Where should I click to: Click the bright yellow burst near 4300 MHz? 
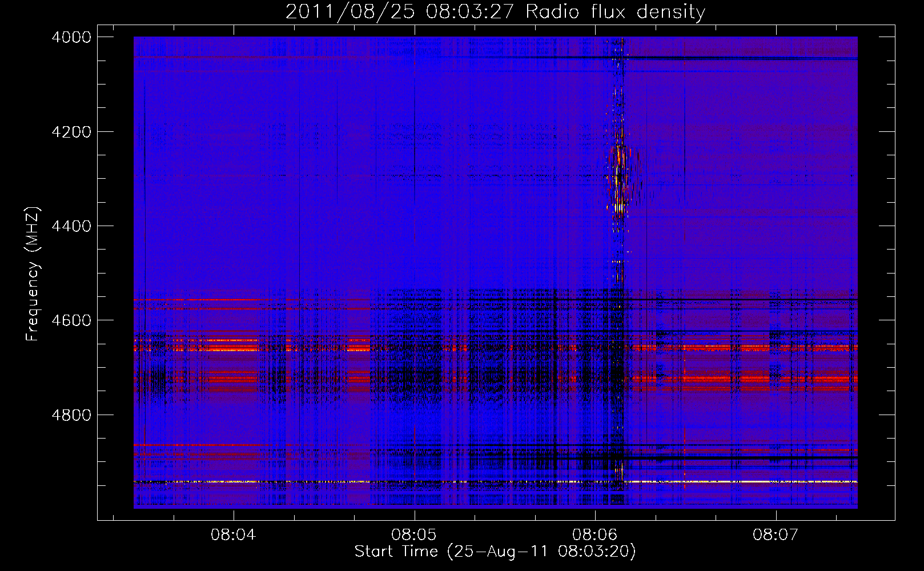click(618, 180)
